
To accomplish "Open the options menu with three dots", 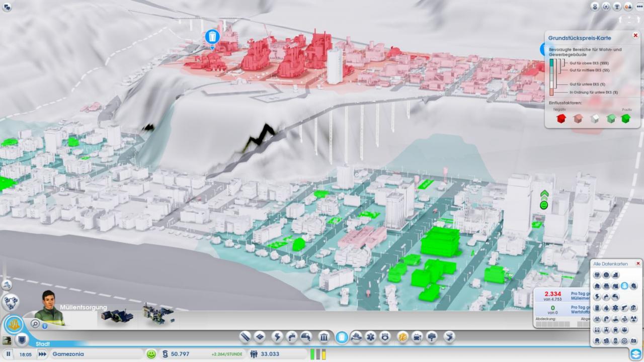I will click(x=639, y=7).
